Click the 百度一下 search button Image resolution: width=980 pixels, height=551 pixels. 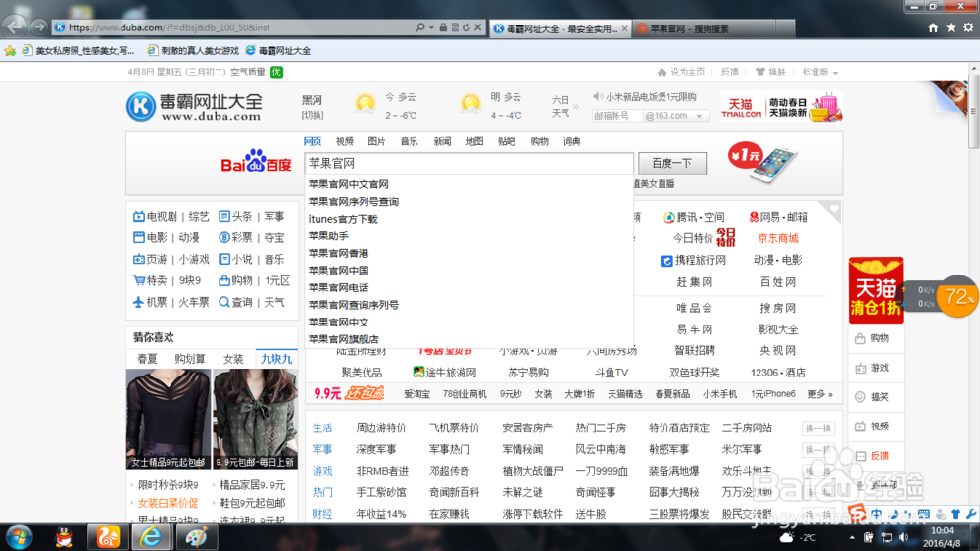(672, 163)
